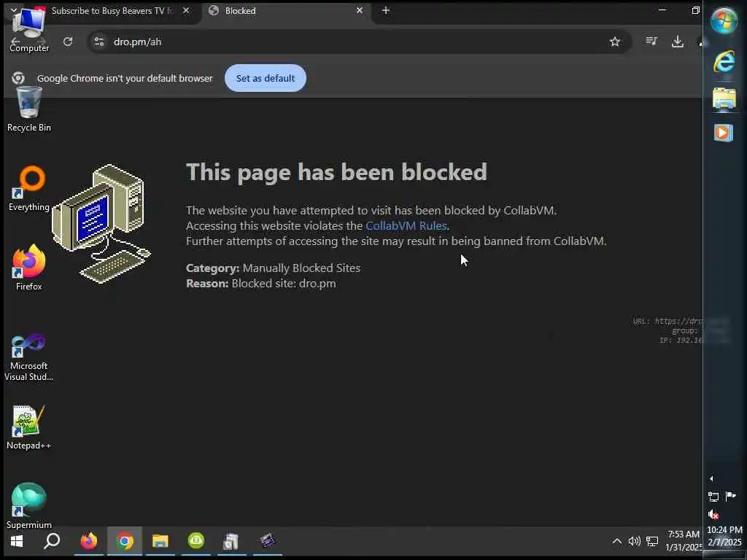Click the retro computer illustration
Image resolution: width=747 pixels, height=560 pixels.
coord(101,224)
